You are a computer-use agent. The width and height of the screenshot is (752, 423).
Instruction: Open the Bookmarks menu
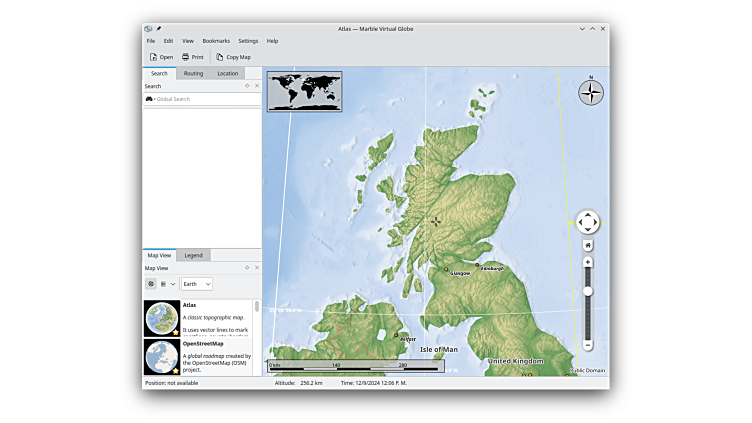click(x=216, y=41)
